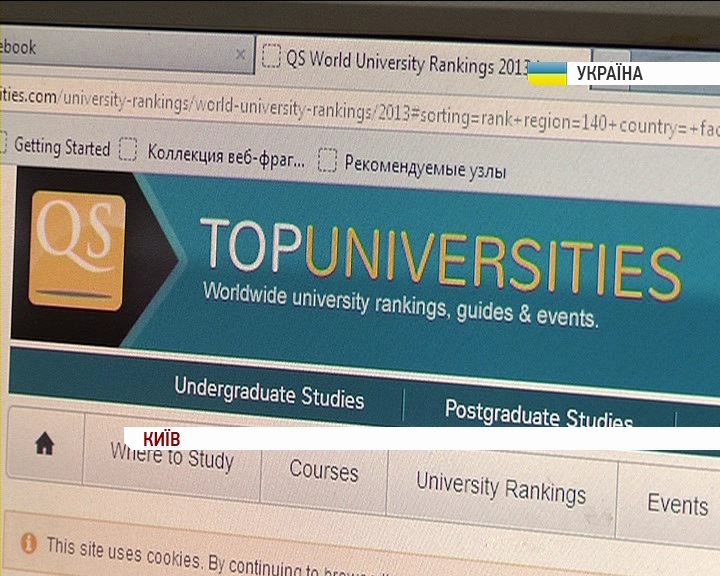Close the Facebook browser tab
Image resolution: width=720 pixels, height=576 pixels.
pos(240,54)
